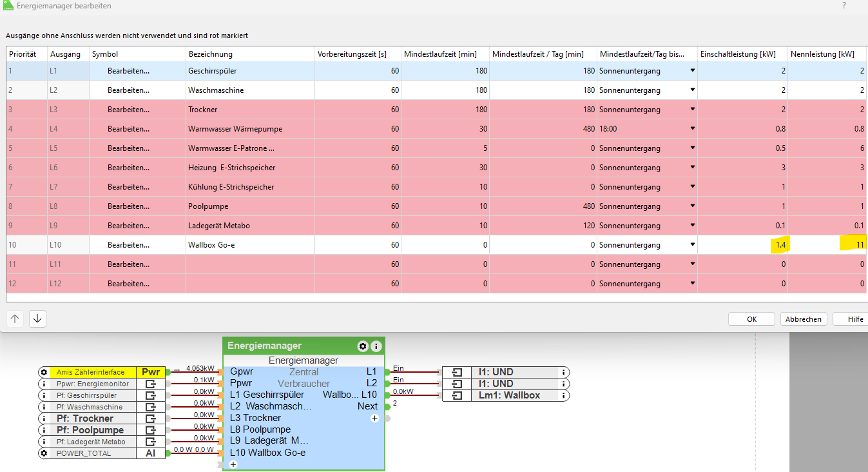This screenshot has height=472, width=868.
Task: Open the Energiemanager block settings gear
Action: click(363, 346)
